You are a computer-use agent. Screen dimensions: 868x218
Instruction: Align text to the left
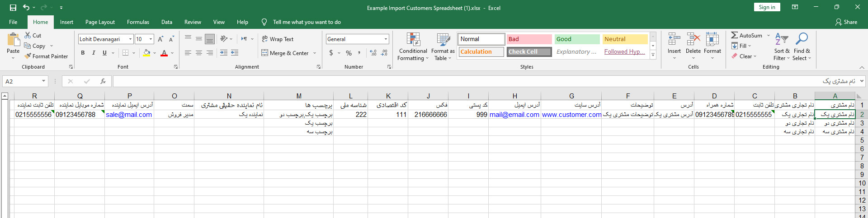(x=188, y=53)
